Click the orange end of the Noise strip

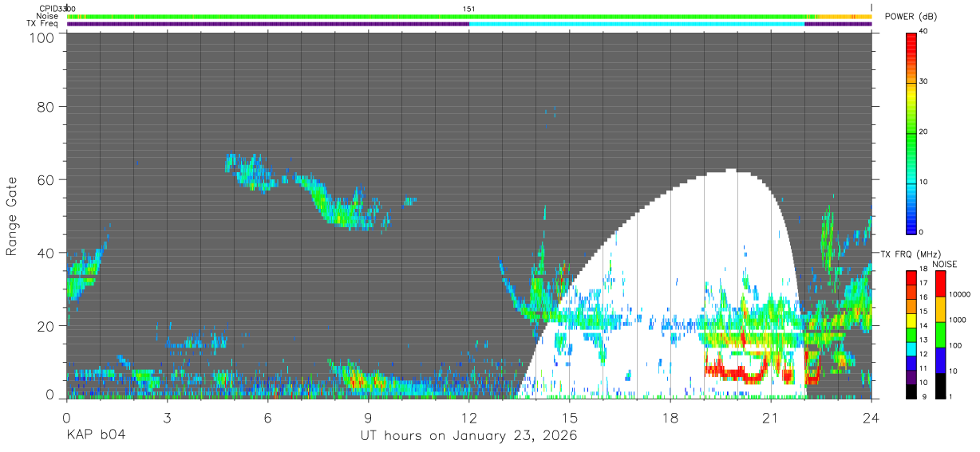[x=844, y=16]
